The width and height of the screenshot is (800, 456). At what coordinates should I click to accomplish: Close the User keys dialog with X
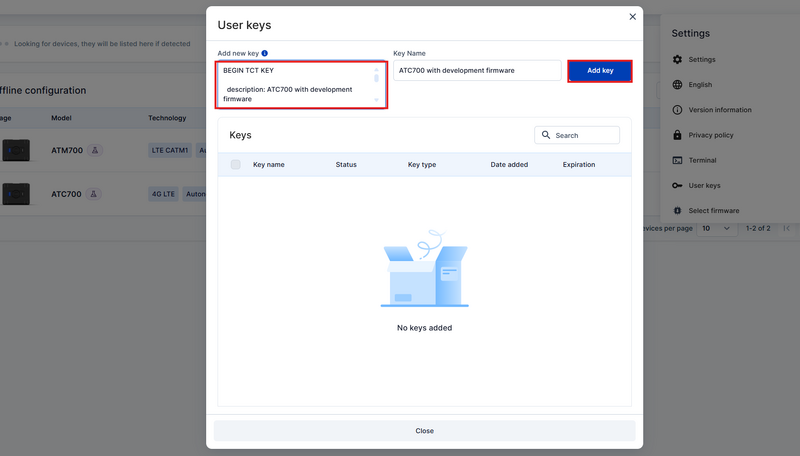point(632,17)
